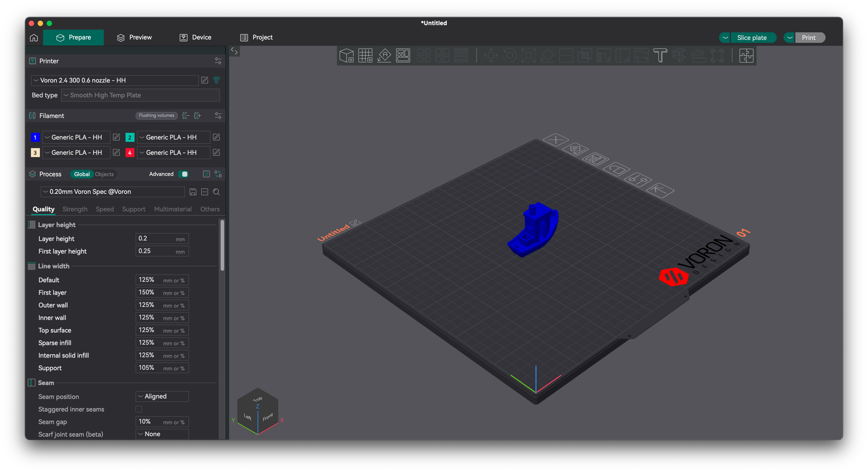Click the Compare presets A/B icon
The width and height of the screenshot is (868, 473).
point(218,174)
